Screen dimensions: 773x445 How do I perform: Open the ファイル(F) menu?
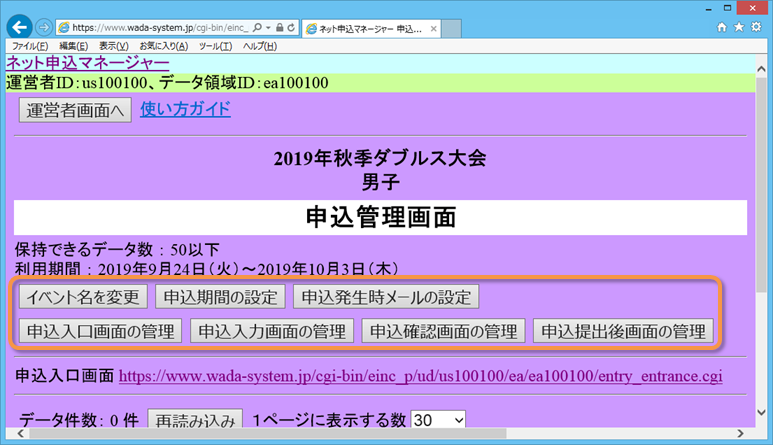[30, 46]
